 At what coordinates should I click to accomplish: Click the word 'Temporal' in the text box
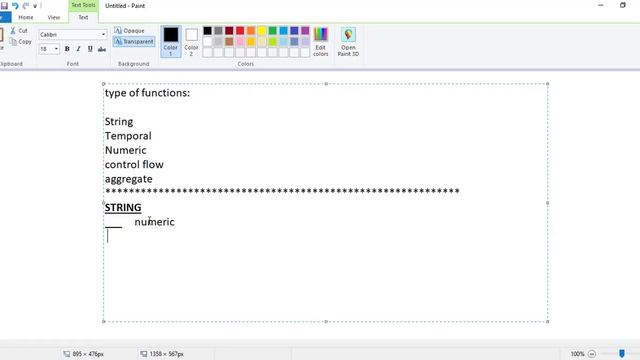pyautogui.click(x=128, y=136)
